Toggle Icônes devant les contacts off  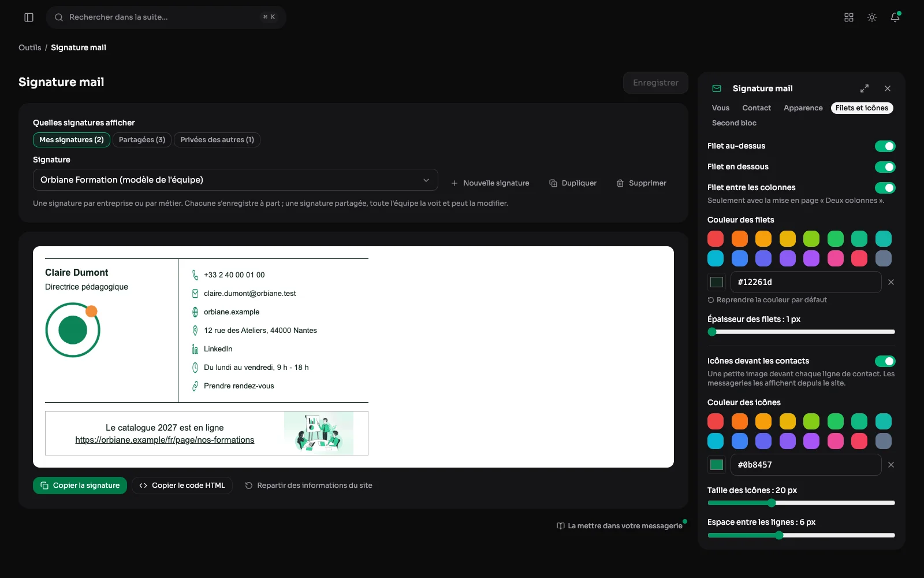pyautogui.click(x=885, y=361)
